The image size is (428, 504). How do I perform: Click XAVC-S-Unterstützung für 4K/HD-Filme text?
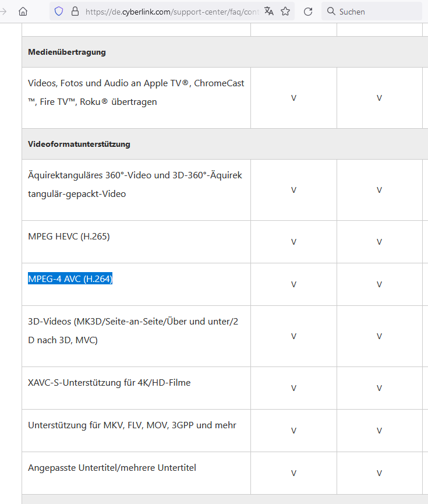point(109,382)
